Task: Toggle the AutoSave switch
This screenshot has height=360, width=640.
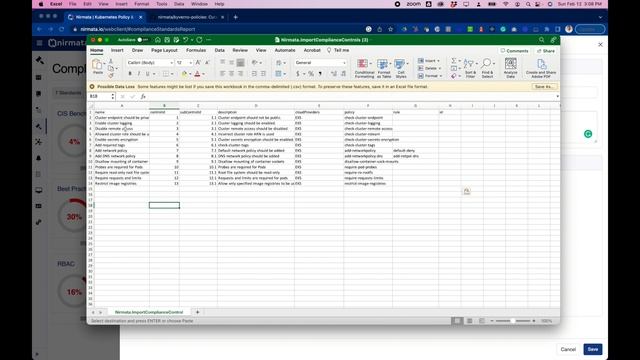Action: (x=142, y=40)
